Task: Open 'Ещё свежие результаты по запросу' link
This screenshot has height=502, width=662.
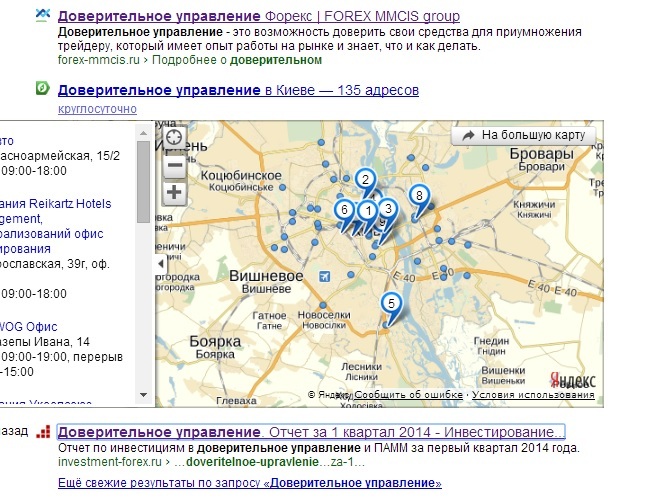Action: click(x=250, y=483)
